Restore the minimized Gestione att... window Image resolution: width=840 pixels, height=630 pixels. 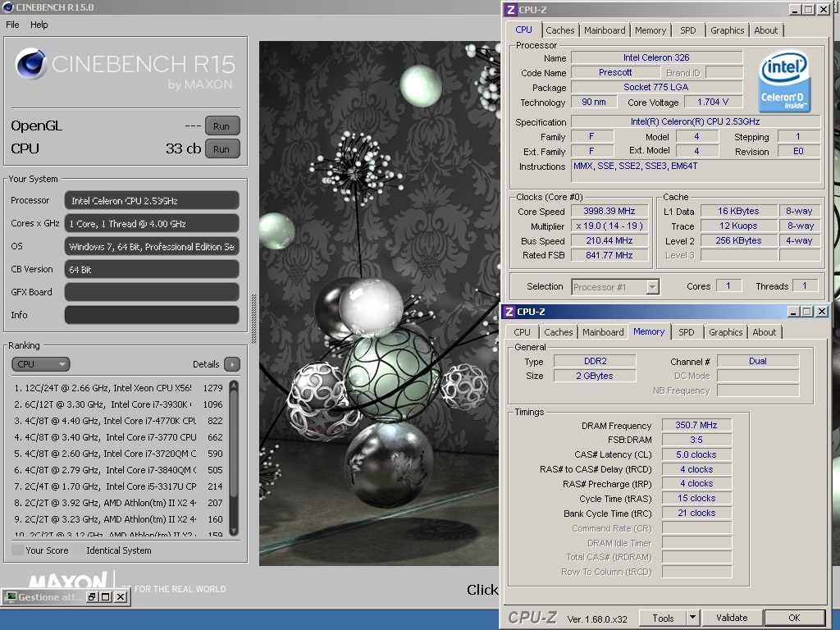click(92, 597)
